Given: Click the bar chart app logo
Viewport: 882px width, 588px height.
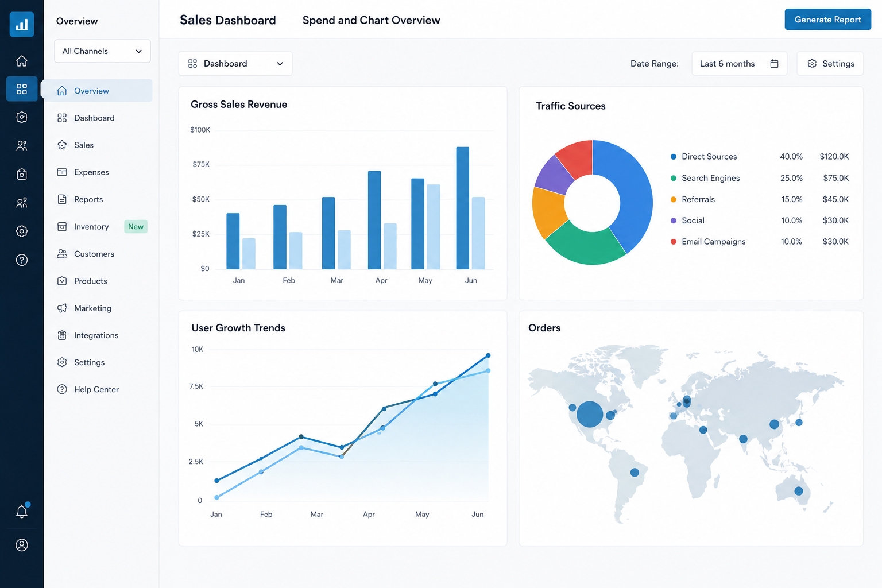Looking at the screenshot, I should (22, 24).
